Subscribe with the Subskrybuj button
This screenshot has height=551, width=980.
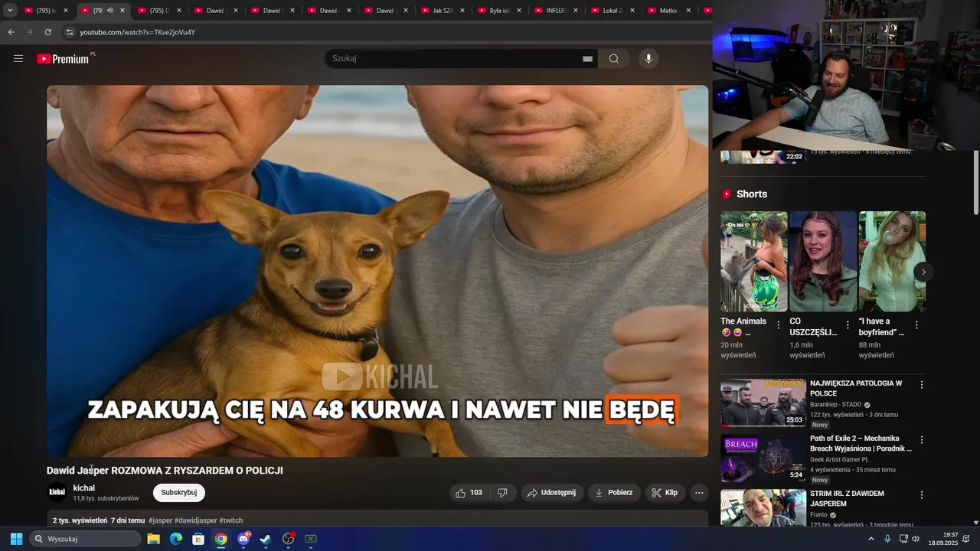click(179, 493)
